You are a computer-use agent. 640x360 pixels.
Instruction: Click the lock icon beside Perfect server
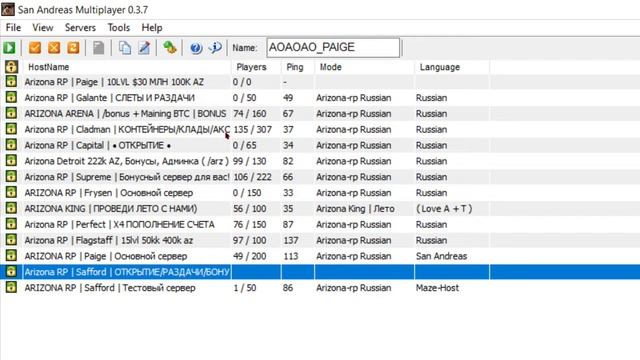(11, 224)
